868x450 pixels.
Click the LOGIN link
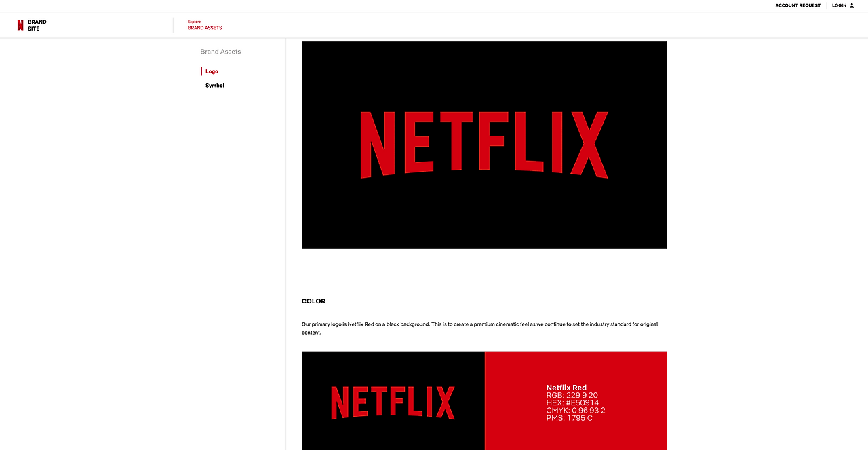pos(840,5)
